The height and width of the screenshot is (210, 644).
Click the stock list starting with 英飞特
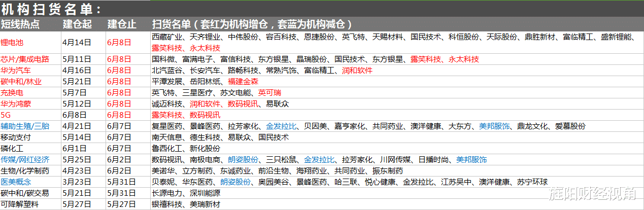(216, 92)
